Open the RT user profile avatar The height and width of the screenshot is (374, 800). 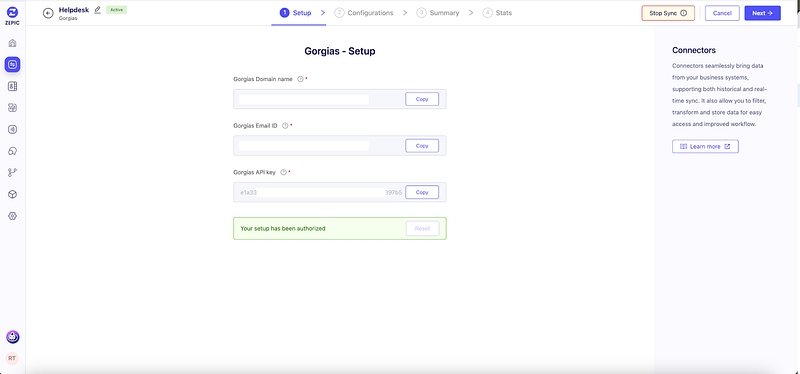point(12,359)
